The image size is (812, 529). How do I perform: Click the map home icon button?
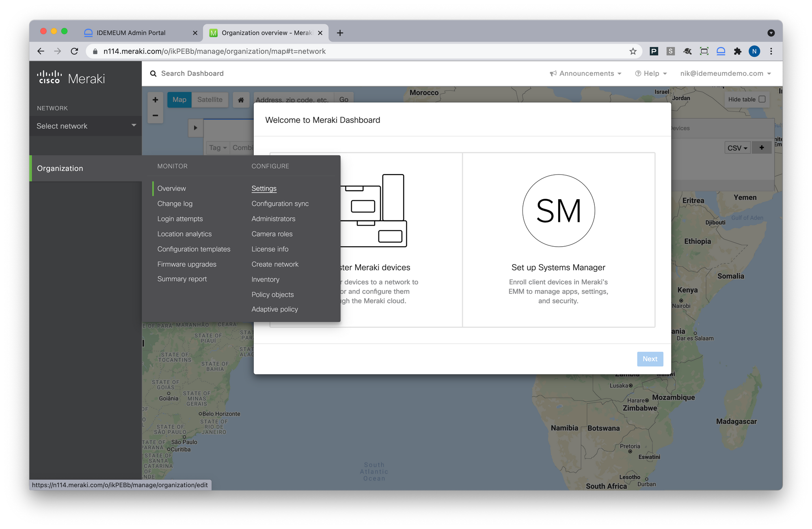click(x=241, y=100)
